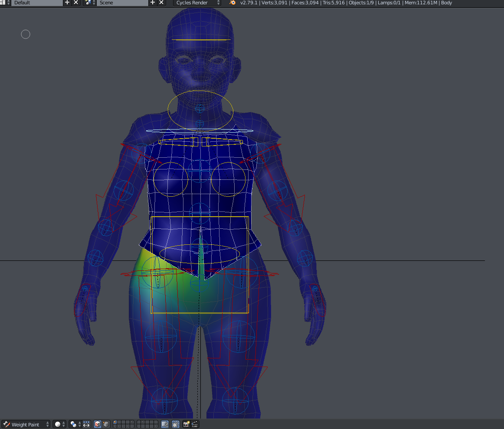The height and width of the screenshot is (429, 504).
Task: Click the v2.79.1 version text
Action: [249, 3]
